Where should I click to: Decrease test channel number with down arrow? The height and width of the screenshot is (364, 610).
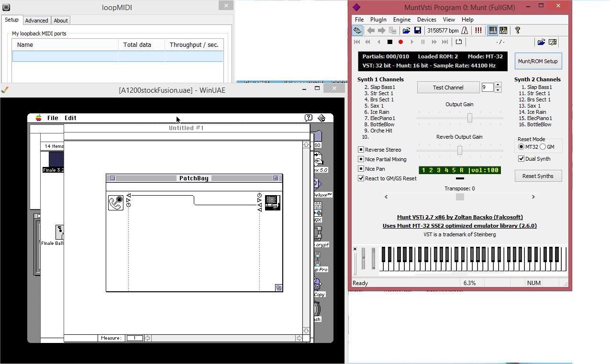pyautogui.click(x=498, y=90)
